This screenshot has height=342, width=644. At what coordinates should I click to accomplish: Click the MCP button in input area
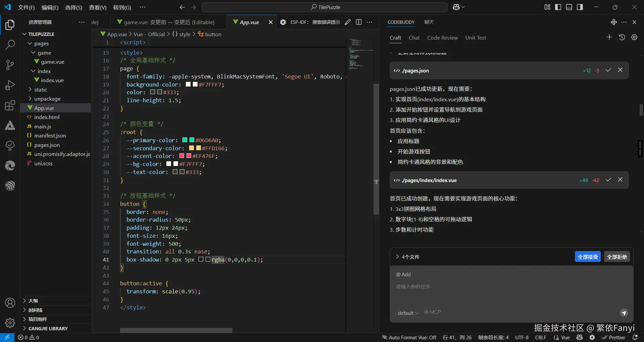pyautogui.click(x=433, y=312)
